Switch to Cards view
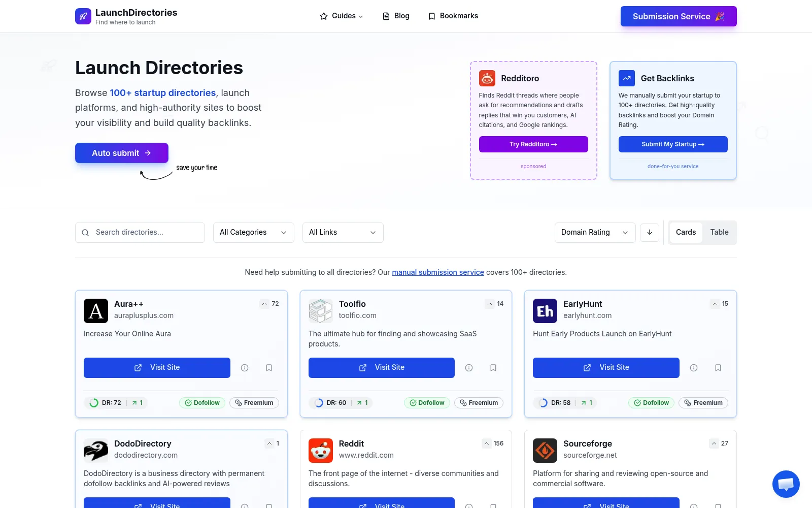Screen dimensions: 812x508 point(686,232)
